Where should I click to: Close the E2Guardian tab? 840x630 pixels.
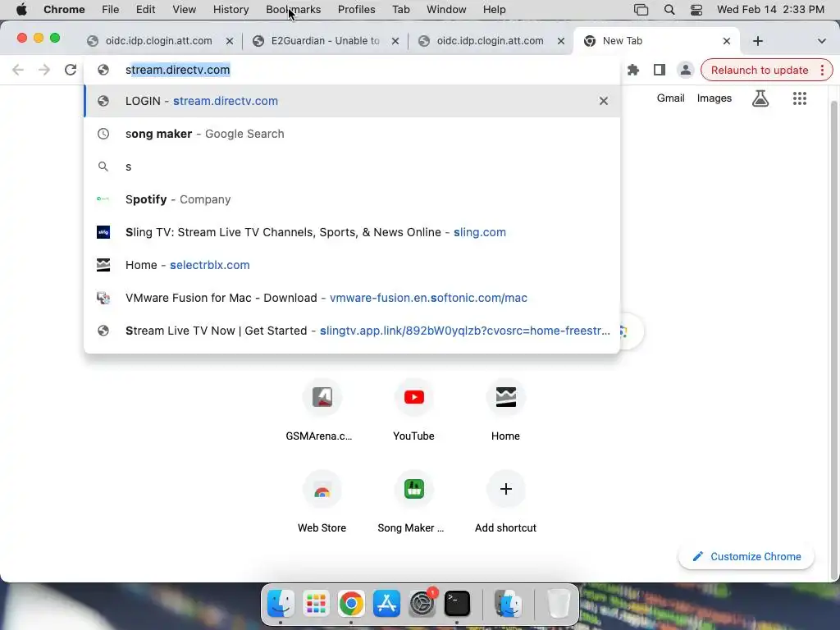(x=395, y=41)
